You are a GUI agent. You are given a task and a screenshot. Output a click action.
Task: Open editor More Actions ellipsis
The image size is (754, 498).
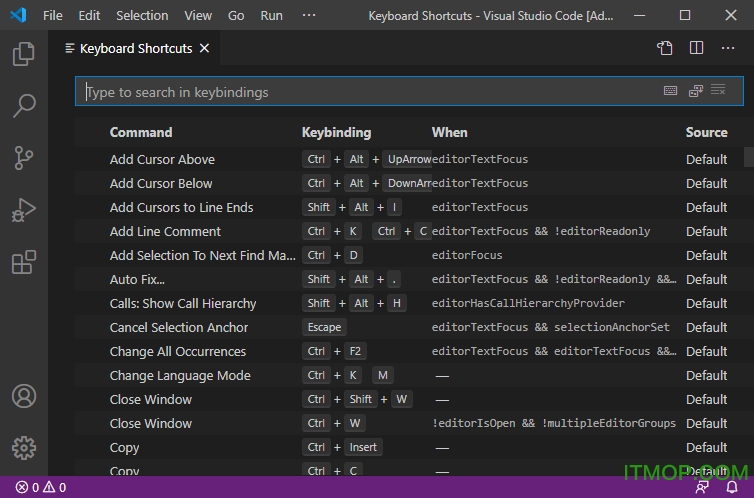pyautogui.click(x=728, y=48)
